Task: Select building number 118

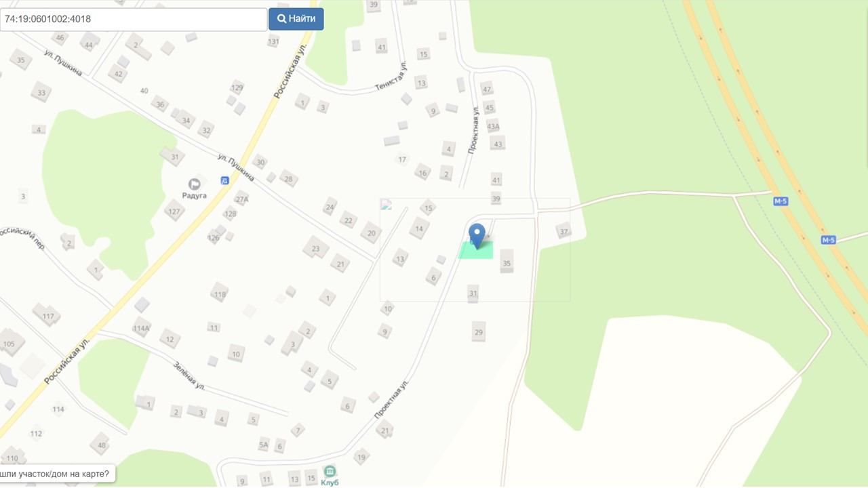Action: (x=219, y=294)
